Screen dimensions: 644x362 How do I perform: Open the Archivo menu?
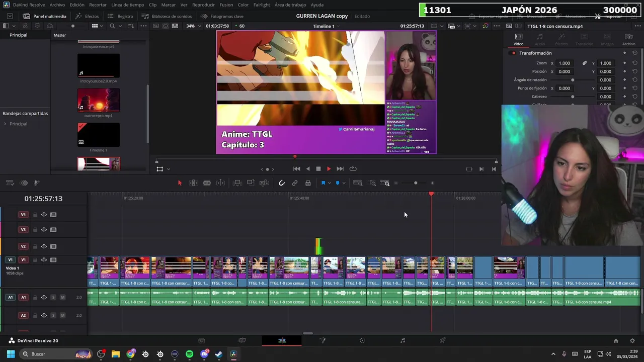57,5
